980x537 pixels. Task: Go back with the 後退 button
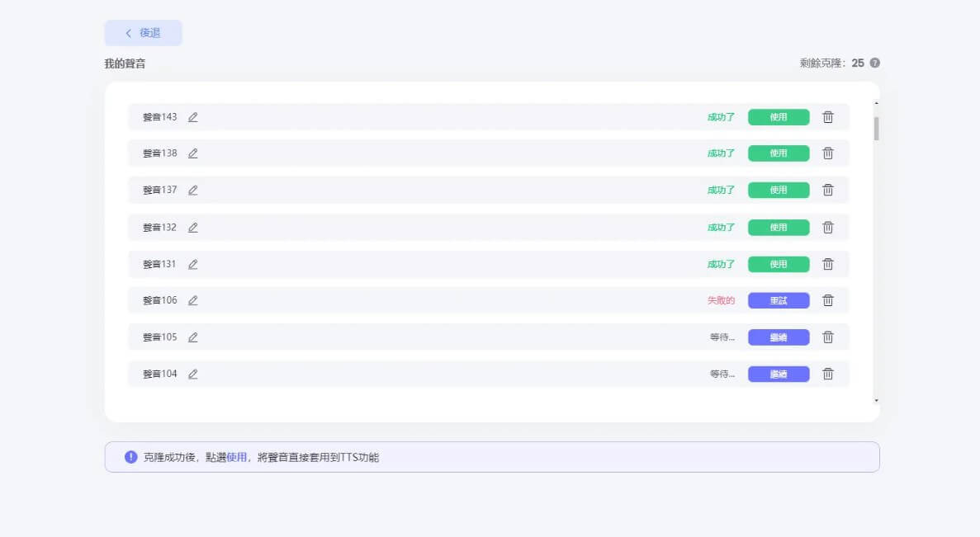[x=143, y=33]
